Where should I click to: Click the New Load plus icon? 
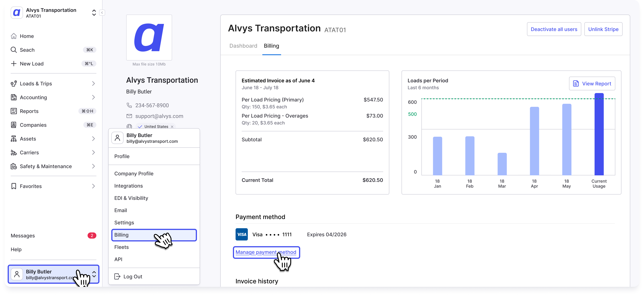tap(14, 64)
